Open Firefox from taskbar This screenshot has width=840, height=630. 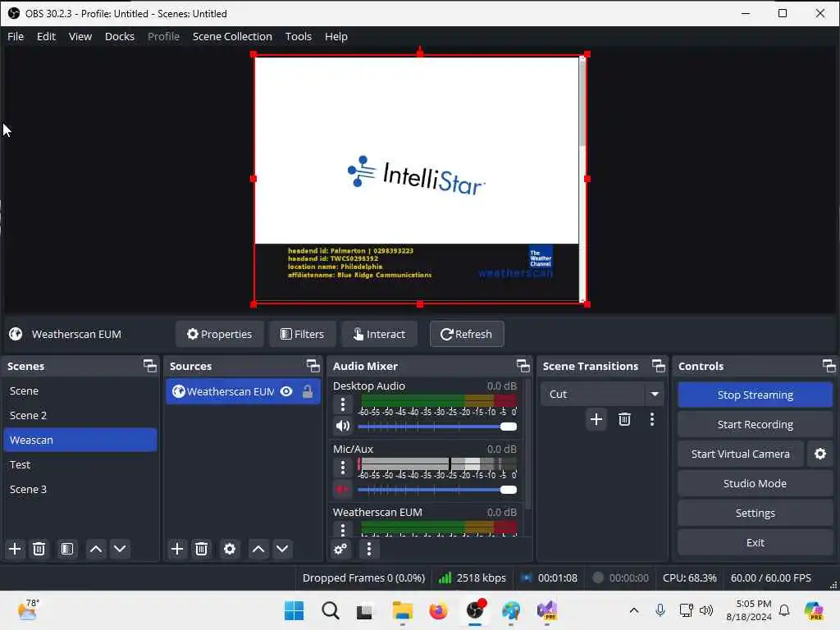click(438, 610)
